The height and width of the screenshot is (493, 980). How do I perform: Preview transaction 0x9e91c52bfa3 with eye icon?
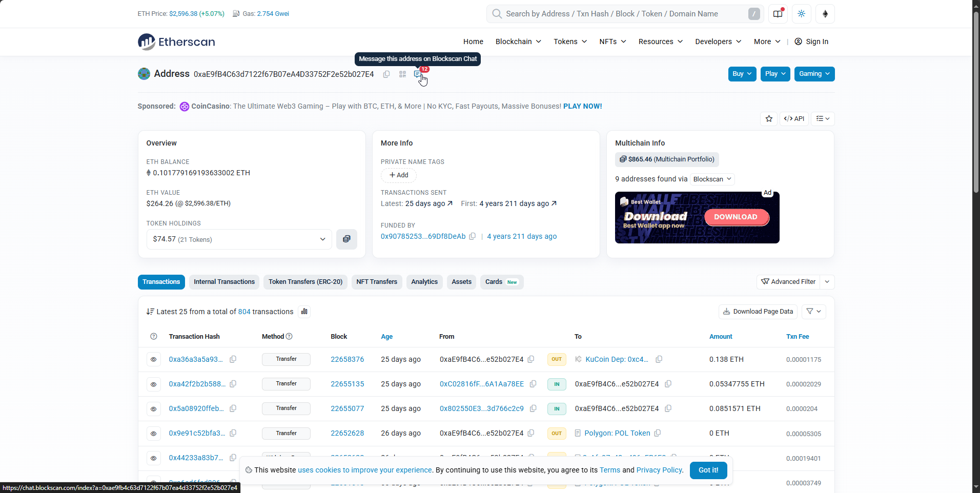[154, 434]
